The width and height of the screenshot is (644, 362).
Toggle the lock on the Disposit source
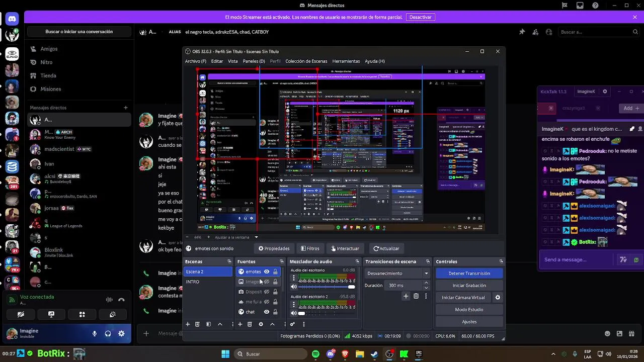coord(275,292)
